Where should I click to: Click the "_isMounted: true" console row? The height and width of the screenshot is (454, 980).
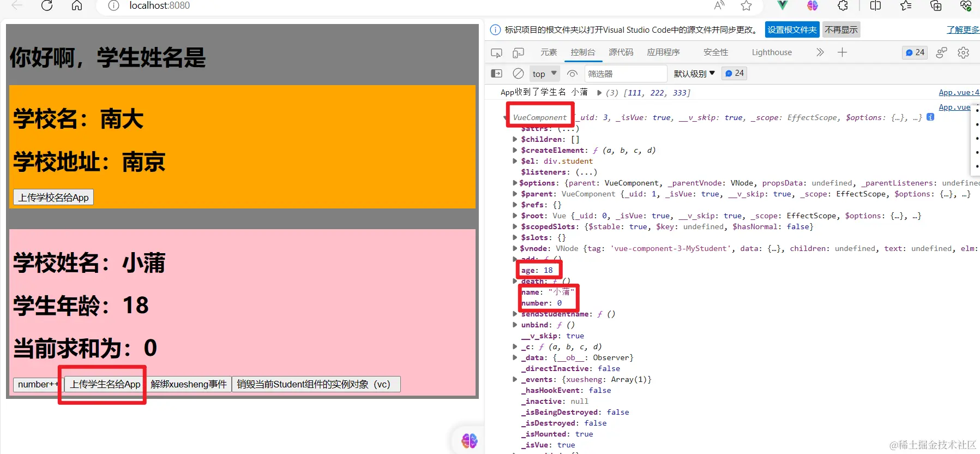pos(557,434)
